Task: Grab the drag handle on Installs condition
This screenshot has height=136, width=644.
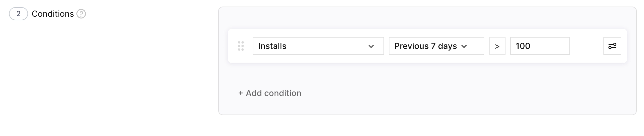Action: (x=241, y=46)
